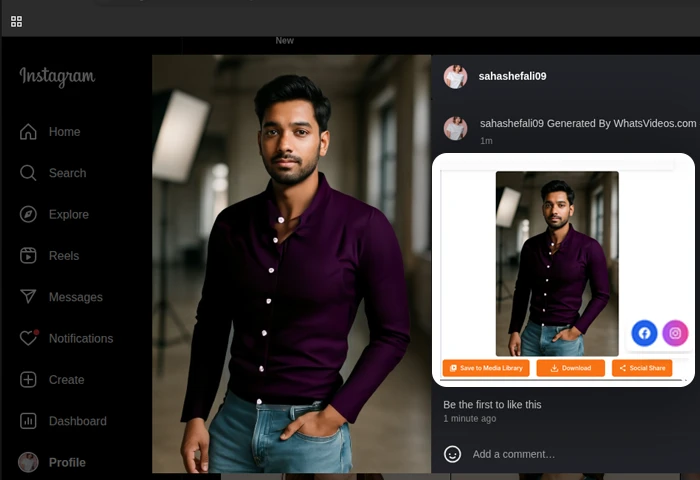Click in the Add a comment field
This screenshot has height=480, width=700.
560,454
